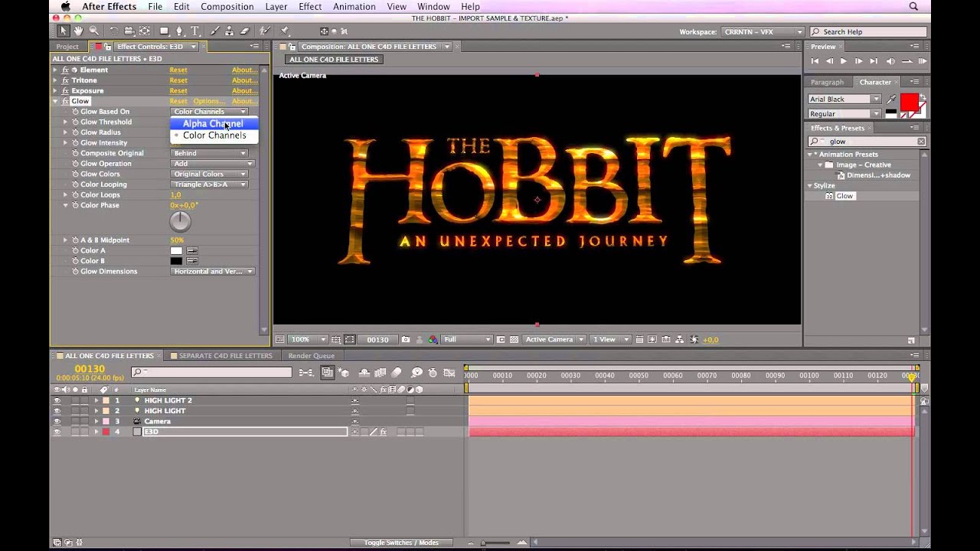Click the Take Snapshot camera icon
This screenshot has width=980, height=551.
click(x=405, y=340)
